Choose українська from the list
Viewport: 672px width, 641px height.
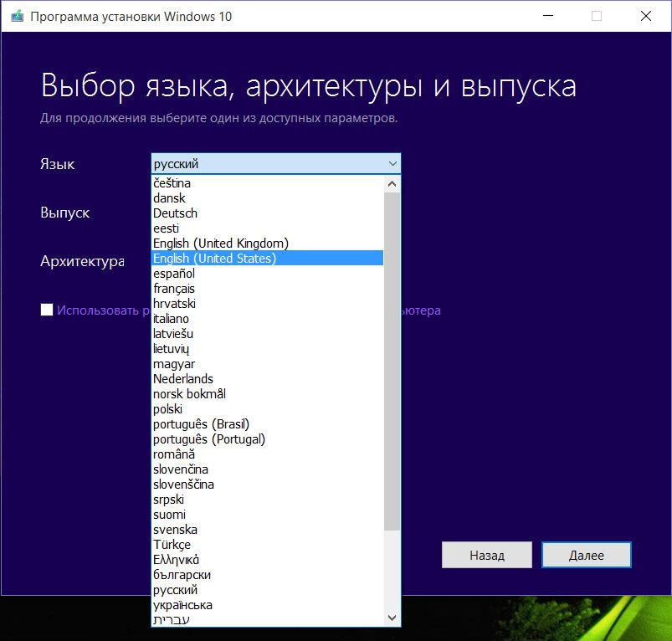(268, 605)
